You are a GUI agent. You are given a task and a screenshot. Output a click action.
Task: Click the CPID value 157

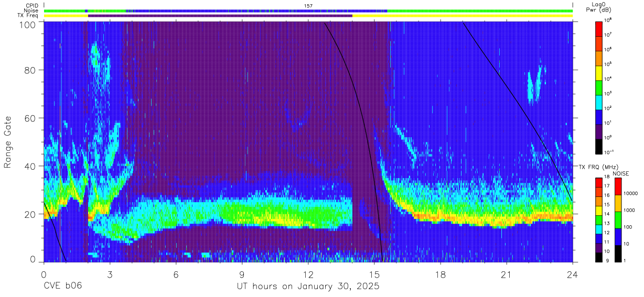pos(308,5)
